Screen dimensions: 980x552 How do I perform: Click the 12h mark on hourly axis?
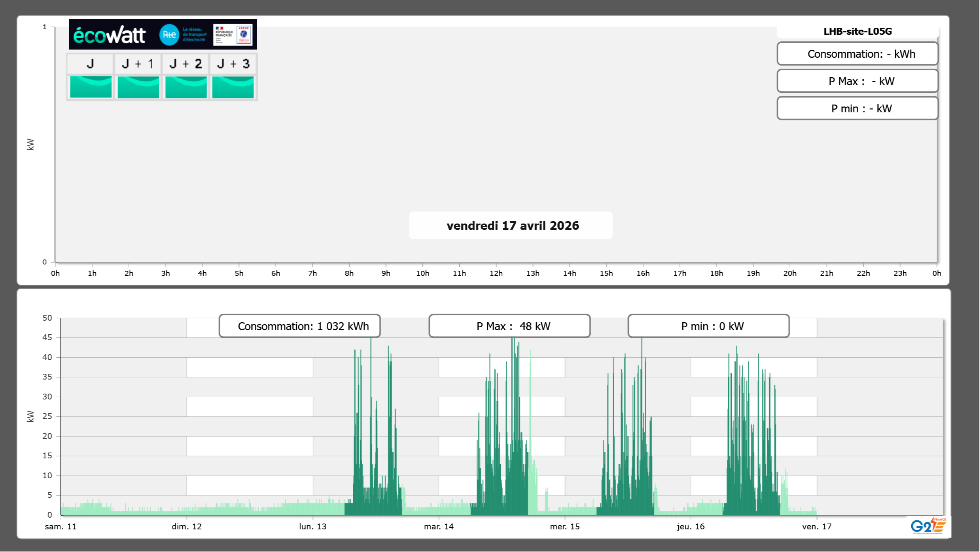tap(496, 273)
